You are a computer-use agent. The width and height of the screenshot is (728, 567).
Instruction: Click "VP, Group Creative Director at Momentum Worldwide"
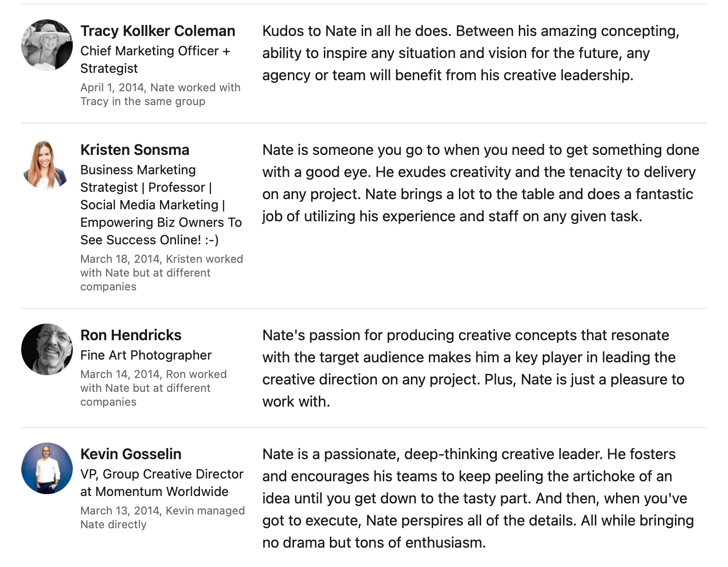click(161, 483)
